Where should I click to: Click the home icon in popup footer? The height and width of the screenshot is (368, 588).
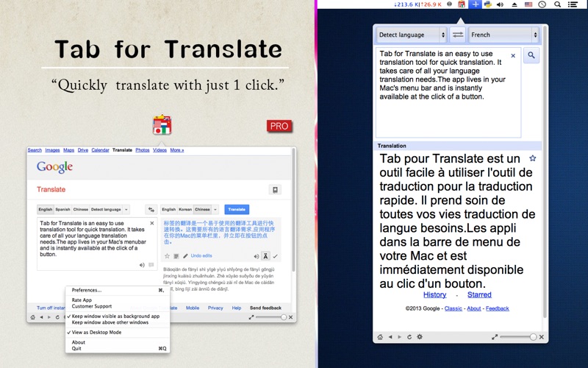[x=381, y=336]
